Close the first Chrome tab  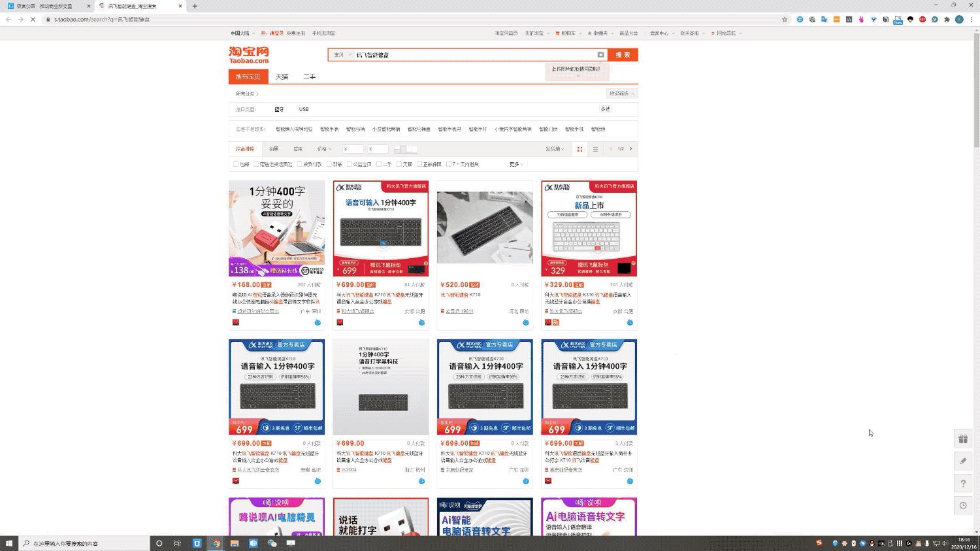pos(89,6)
